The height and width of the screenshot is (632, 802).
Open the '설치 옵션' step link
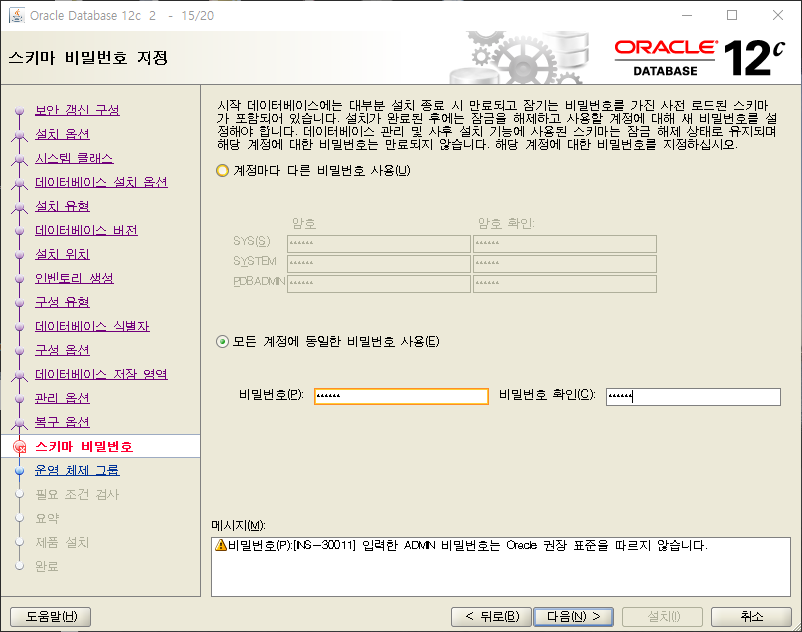(x=62, y=134)
